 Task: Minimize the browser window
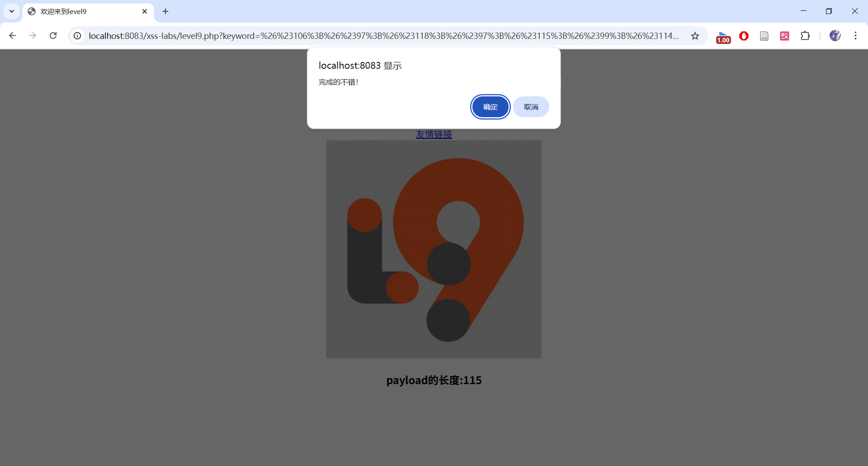click(x=803, y=11)
